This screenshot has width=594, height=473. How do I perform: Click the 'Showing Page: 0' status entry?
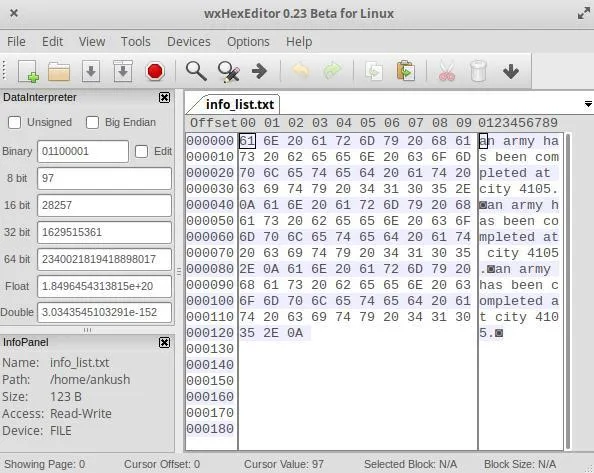click(x=44, y=464)
